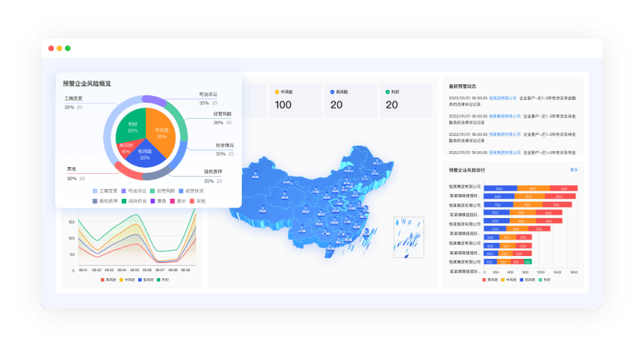Click the blue shield icon on 低风险 card

coord(332,92)
